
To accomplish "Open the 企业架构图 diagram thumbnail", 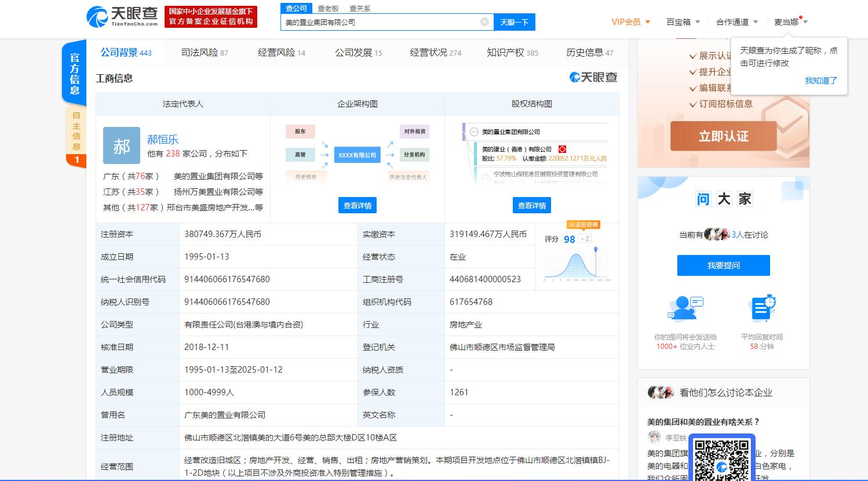I will pos(358,154).
